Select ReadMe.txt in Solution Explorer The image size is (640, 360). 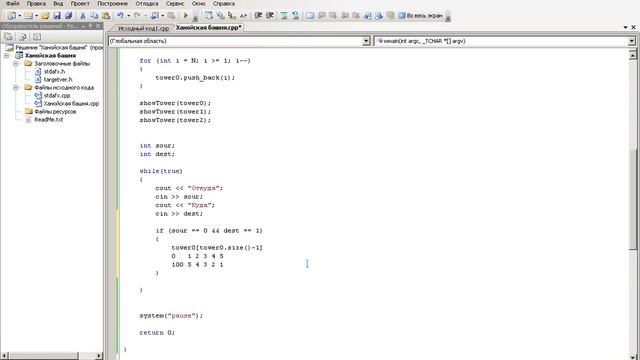click(x=49, y=119)
